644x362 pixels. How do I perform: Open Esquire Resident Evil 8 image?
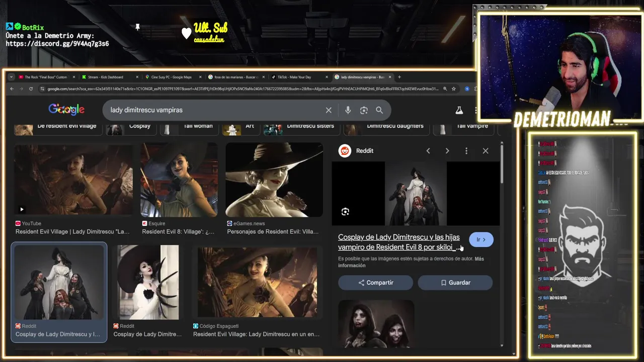click(x=179, y=179)
